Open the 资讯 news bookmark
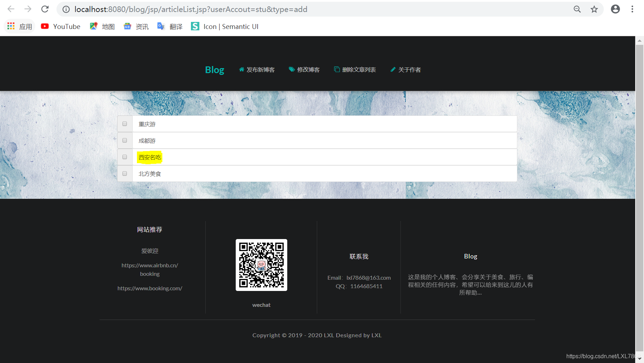The width and height of the screenshot is (644, 363). [136, 26]
